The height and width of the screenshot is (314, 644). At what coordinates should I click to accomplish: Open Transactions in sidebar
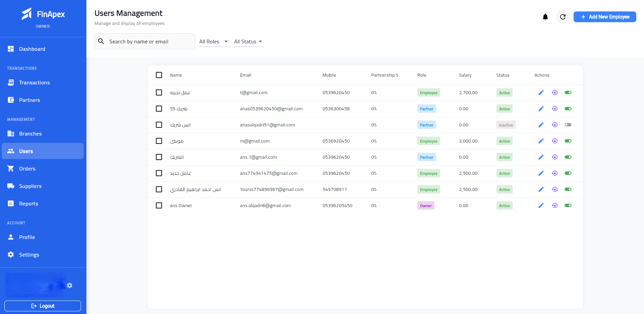point(43,82)
